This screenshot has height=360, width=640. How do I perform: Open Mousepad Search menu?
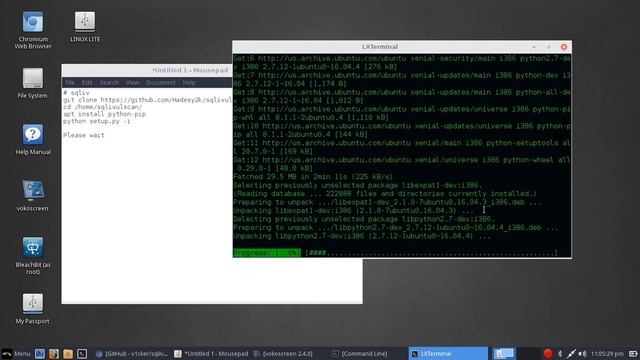109,82
